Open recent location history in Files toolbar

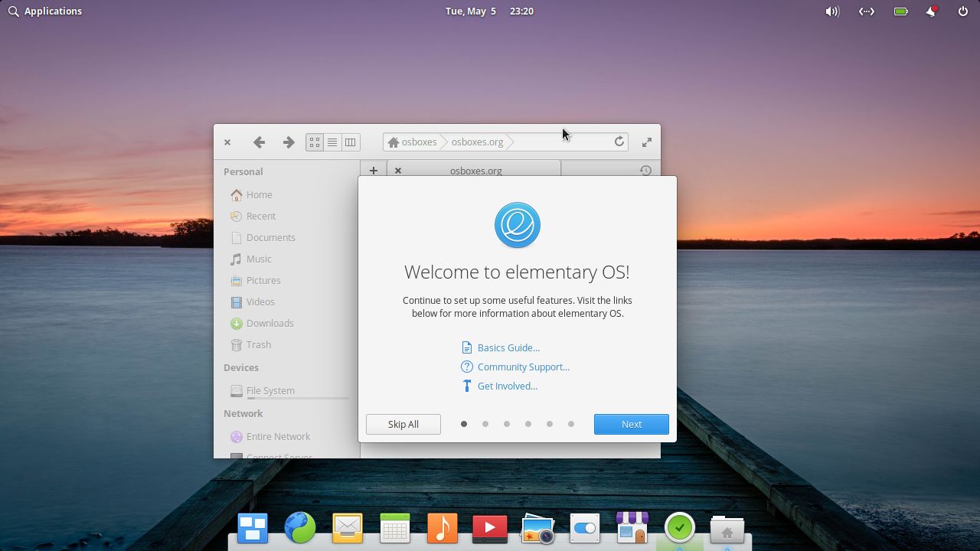click(645, 171)
